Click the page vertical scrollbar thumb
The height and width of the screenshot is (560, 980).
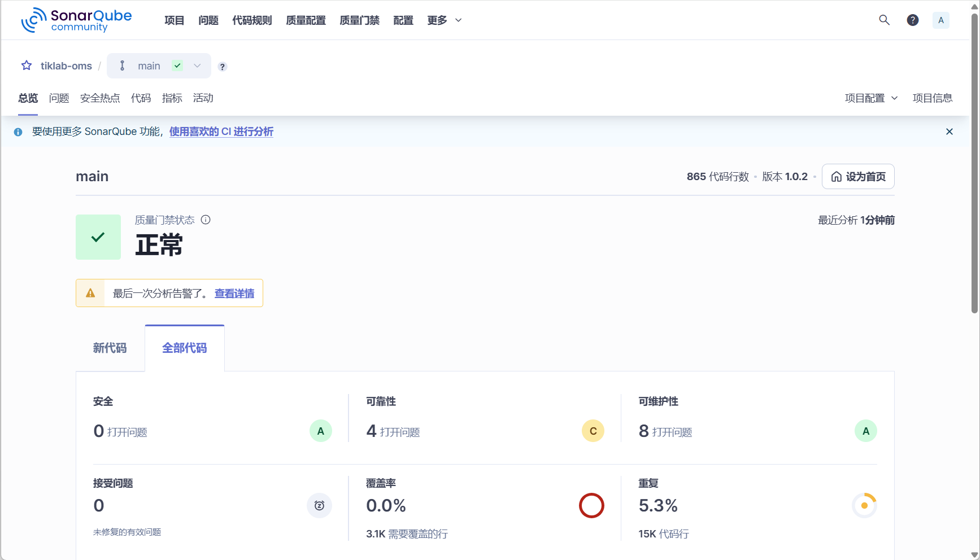[x=974, y=164]
